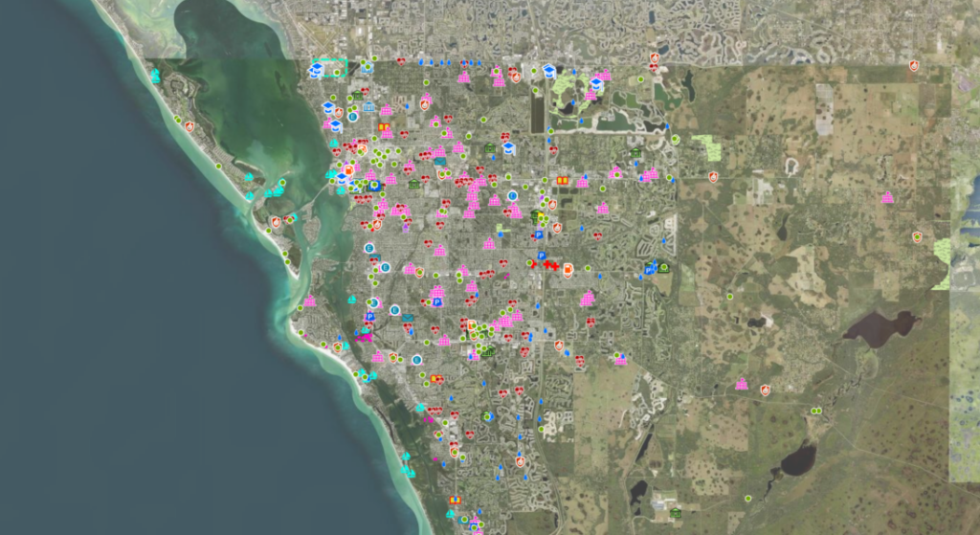Select the lone green dot on the barrier island beach
This screenshot has height=535, width=980.
point(219,167)
